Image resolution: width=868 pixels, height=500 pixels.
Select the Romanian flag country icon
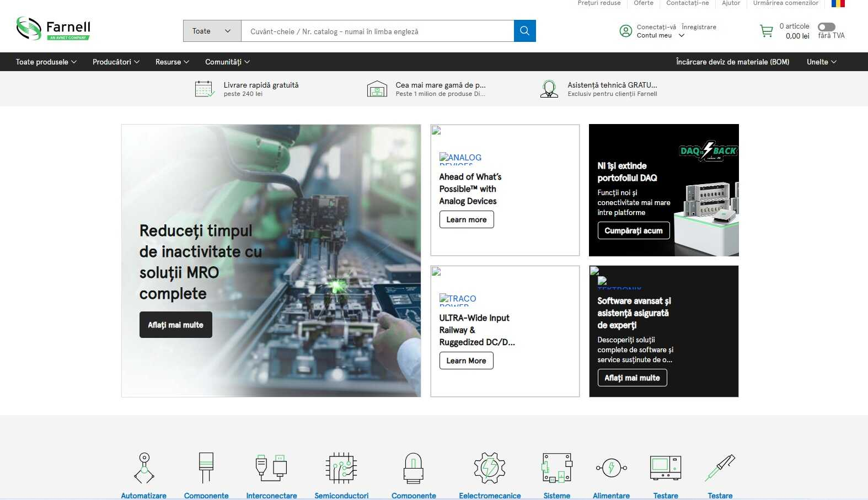[x=838, y=3]
